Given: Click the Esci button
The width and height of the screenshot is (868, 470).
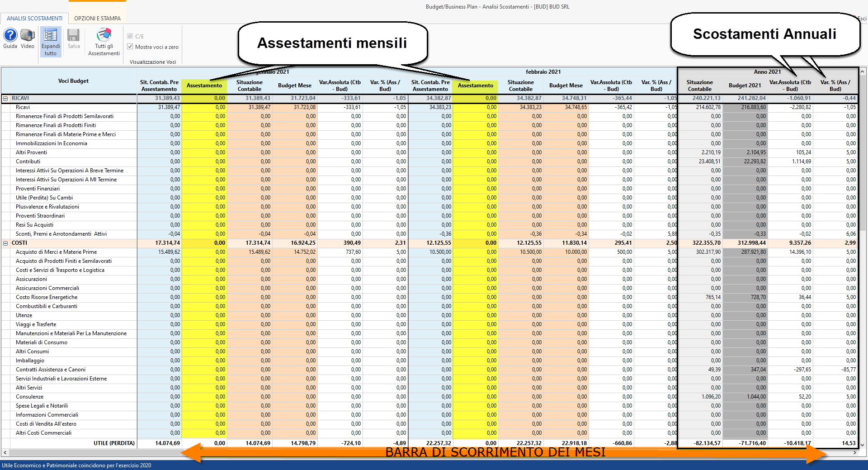Looking at the screenshot, I should [x=862, y=19].
